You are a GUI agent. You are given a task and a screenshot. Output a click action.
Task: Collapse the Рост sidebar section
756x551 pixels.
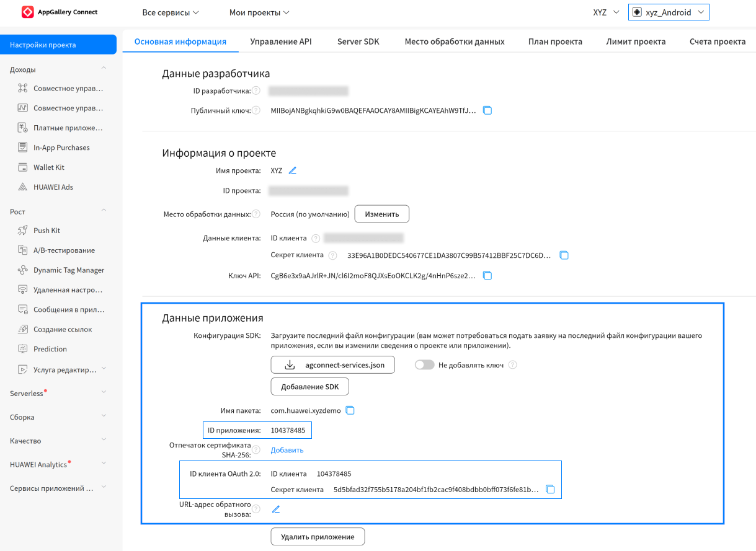pyautogui.click(x=104, y=211)
